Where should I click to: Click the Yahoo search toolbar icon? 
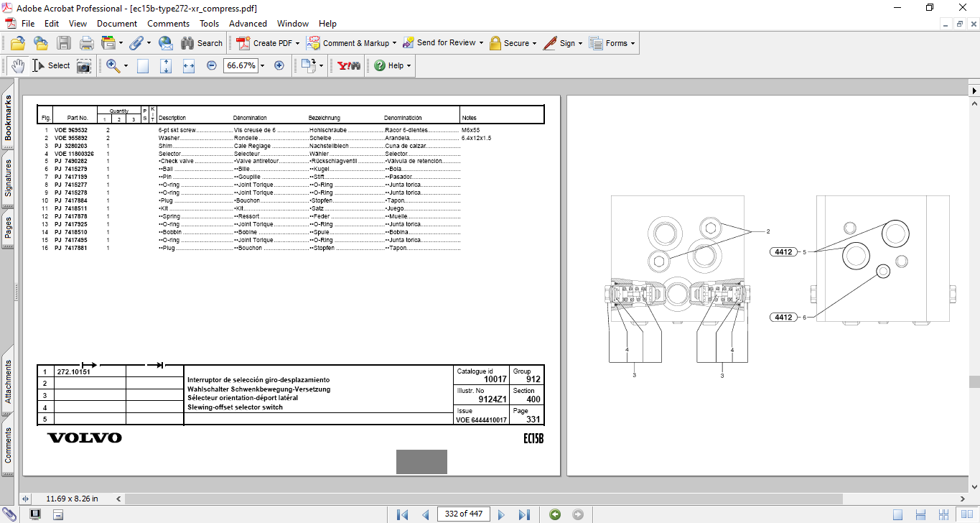349,65
